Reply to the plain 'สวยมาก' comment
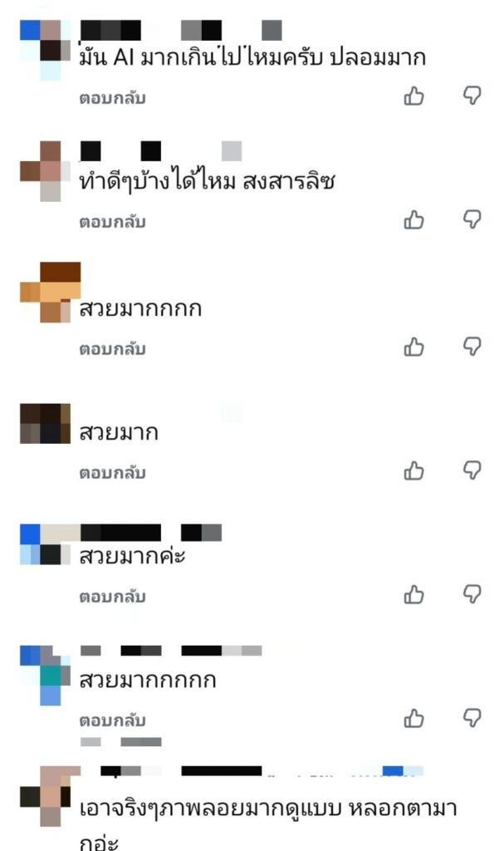Viewport: 504px width, 851px height. (112, 473)
